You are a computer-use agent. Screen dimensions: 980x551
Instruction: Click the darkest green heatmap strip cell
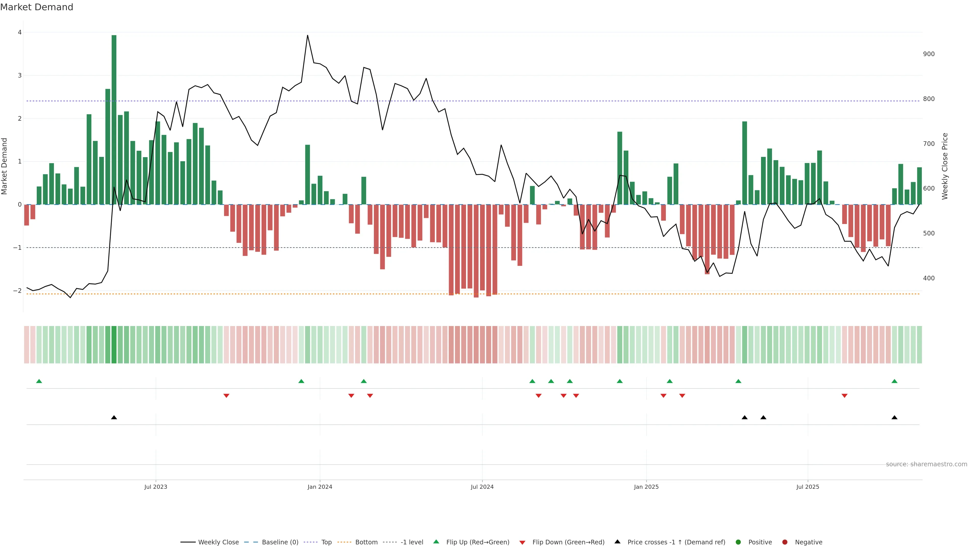(x=114, y=345)
